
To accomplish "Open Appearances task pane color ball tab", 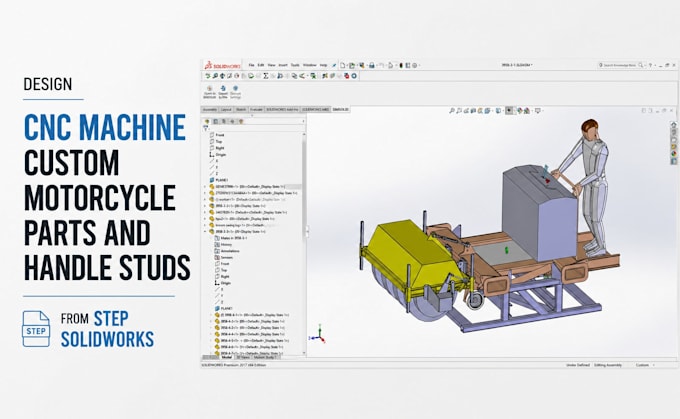I will (673, 154).
